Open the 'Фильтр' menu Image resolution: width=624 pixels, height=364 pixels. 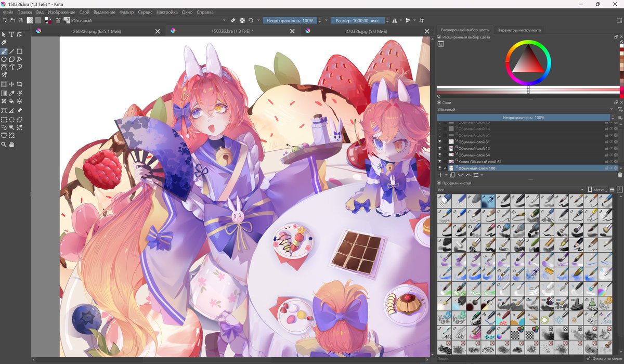click(126, 12)
